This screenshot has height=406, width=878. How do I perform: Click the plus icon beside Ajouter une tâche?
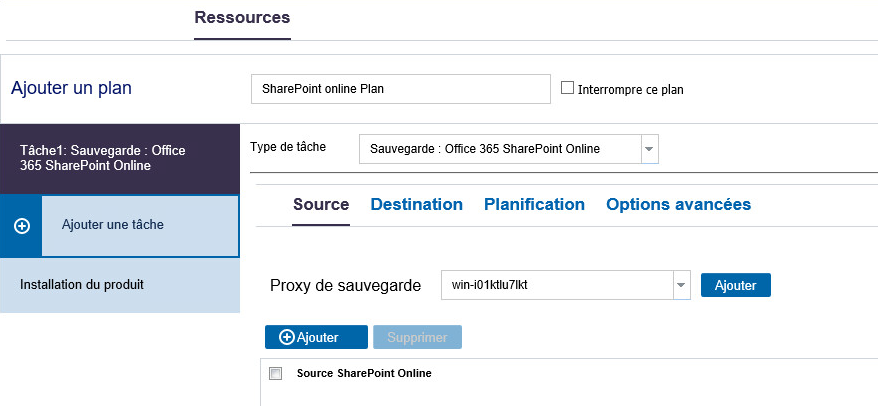pos(21,226)
